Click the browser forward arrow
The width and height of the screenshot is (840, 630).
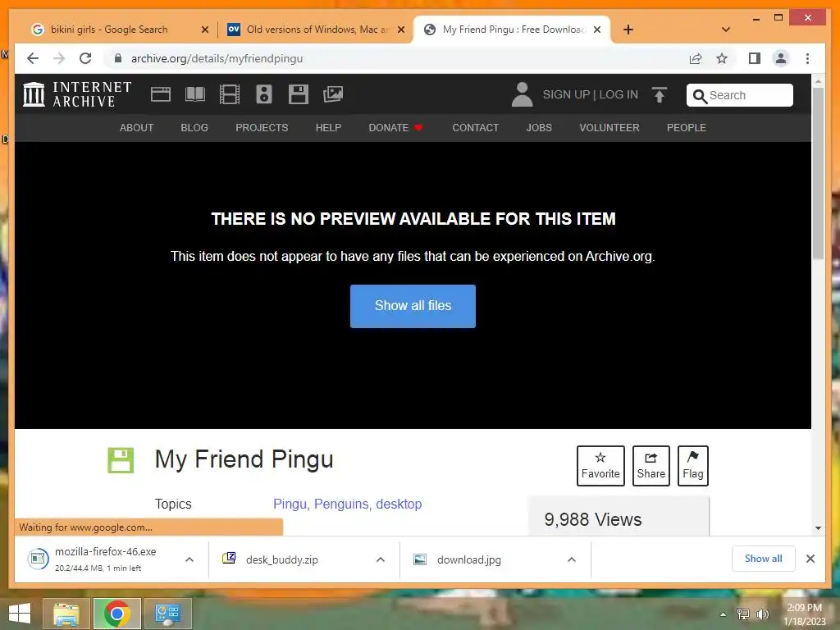coord(59,58)
